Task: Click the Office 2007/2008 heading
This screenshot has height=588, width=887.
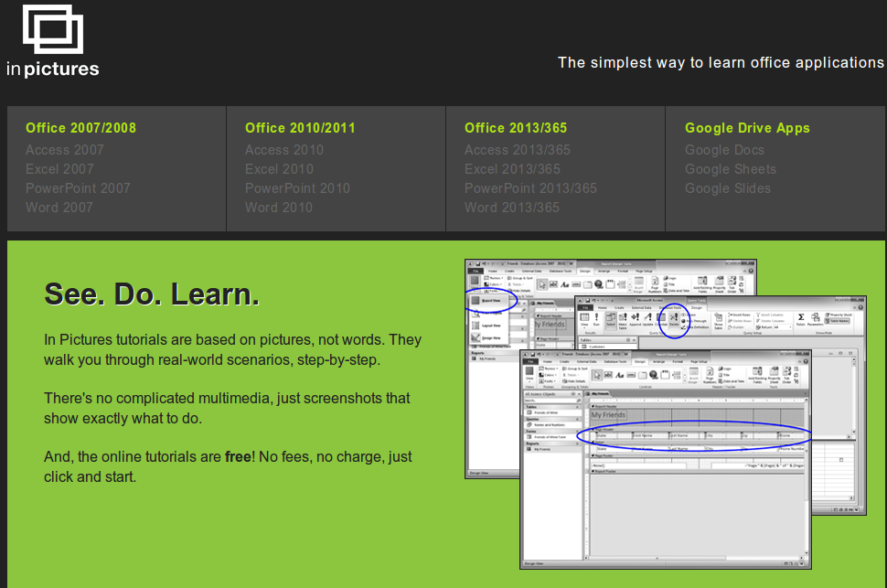Action: [80, 128]
